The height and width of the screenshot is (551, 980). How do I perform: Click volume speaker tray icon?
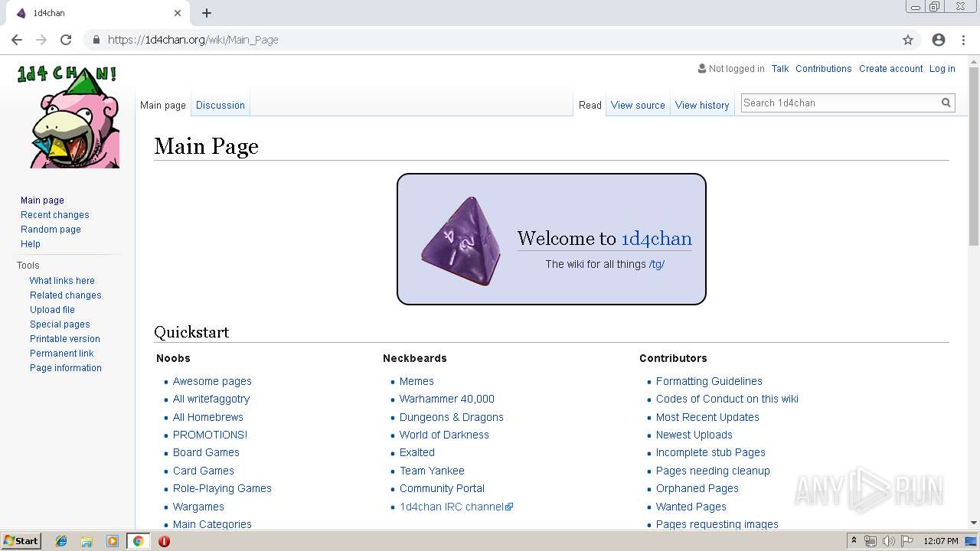tap(889, 541)
